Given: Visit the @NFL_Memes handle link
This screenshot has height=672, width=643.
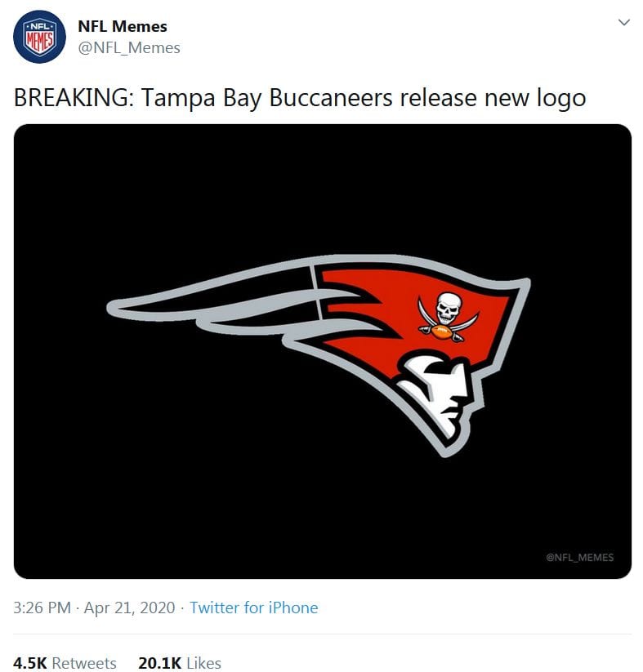Looking at the screenshot, I should click(129, 47).
